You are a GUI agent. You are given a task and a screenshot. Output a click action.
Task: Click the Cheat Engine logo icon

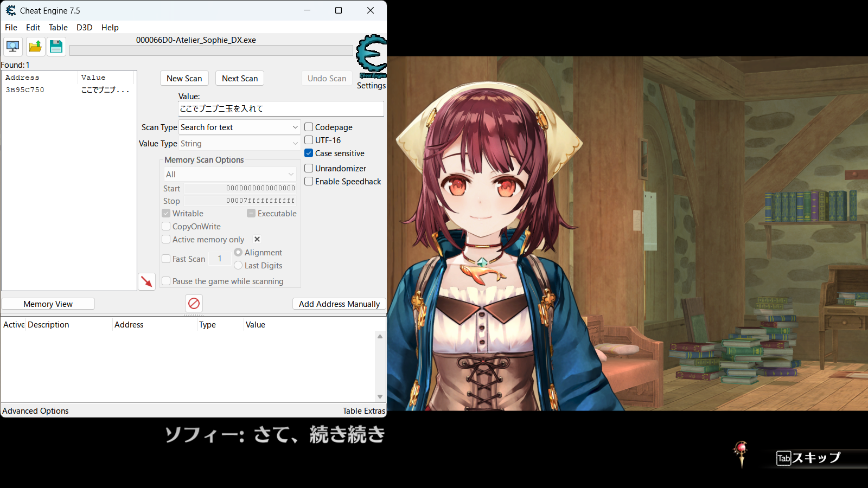[372, 54]
